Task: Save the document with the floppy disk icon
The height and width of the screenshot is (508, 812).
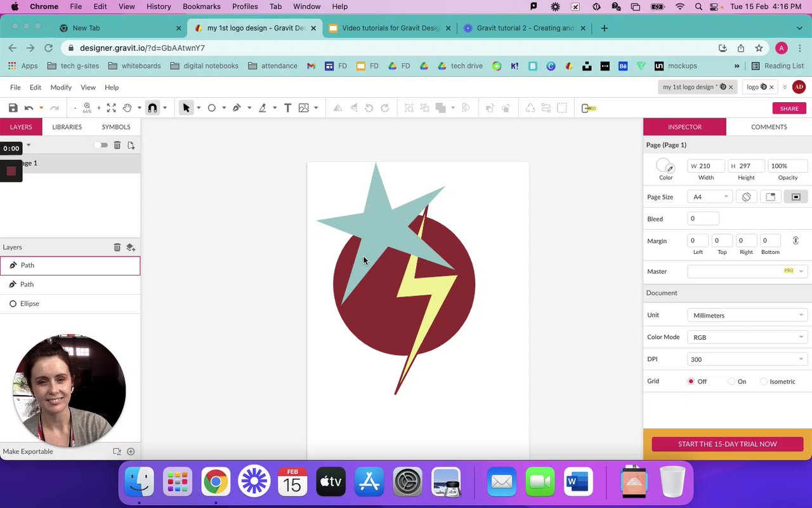Action: (x=13, y=108)
